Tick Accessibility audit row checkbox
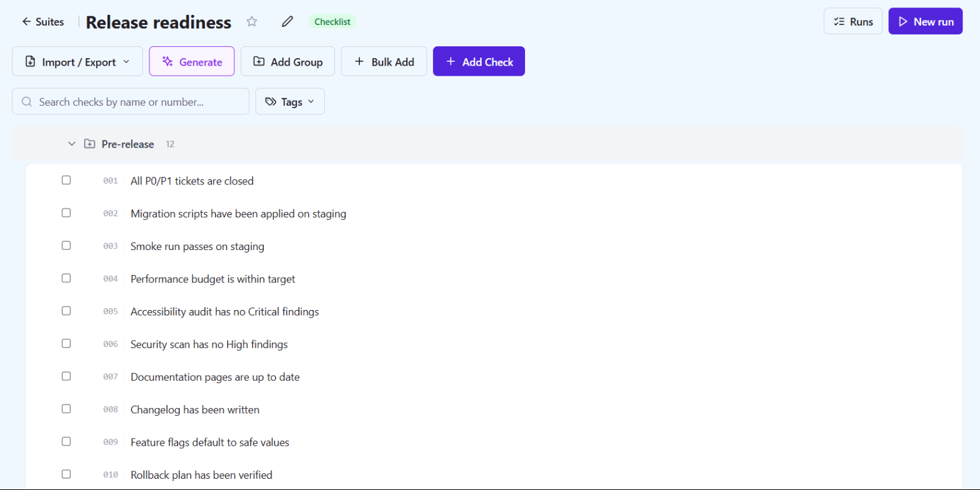 pos(66,311)
